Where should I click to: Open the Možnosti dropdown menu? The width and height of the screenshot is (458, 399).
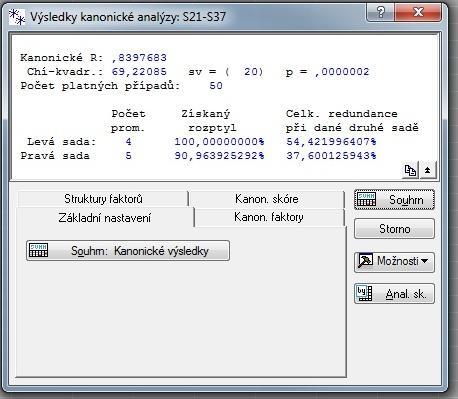[394, 261]
